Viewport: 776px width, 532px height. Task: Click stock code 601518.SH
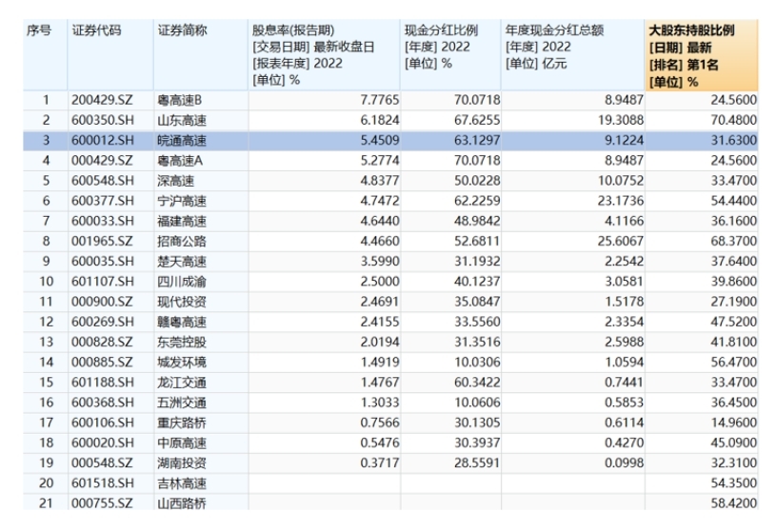pos(103,483)
